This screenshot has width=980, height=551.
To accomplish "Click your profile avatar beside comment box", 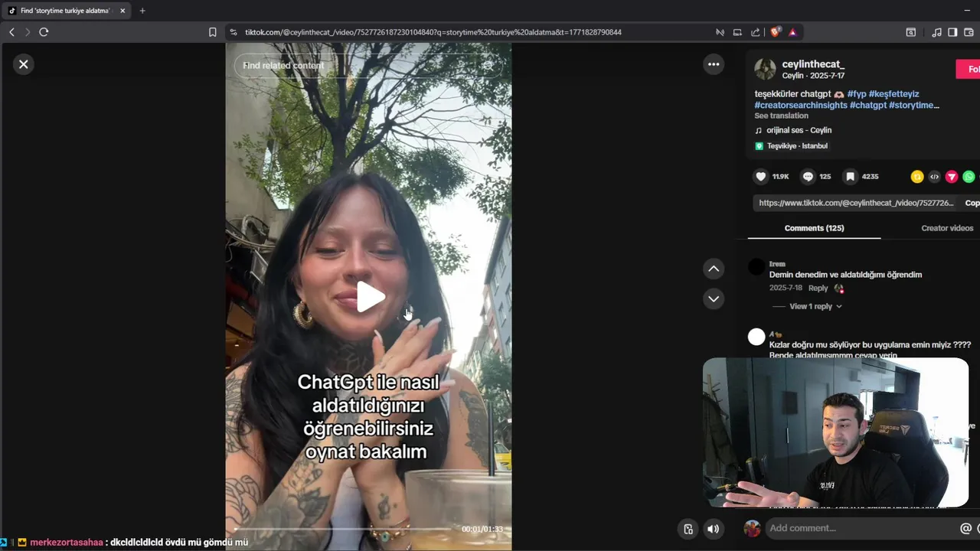I will pyautogui.click(x=753, y=528).
